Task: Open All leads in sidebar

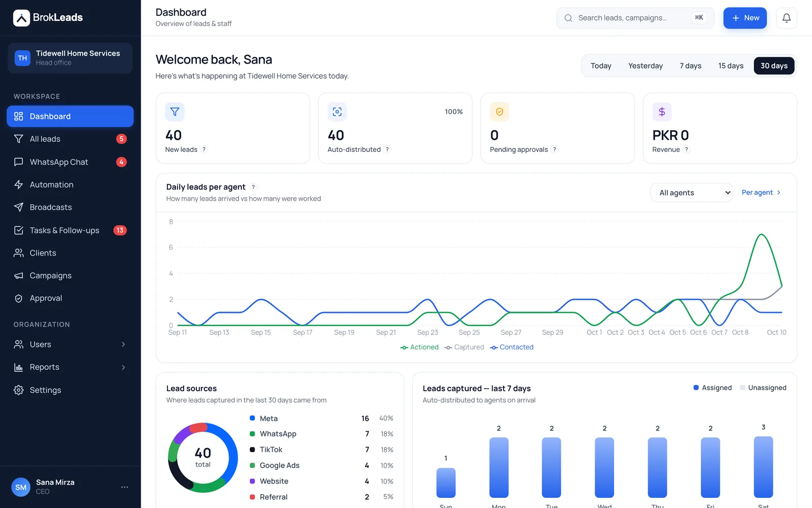Action: point(70,139)
